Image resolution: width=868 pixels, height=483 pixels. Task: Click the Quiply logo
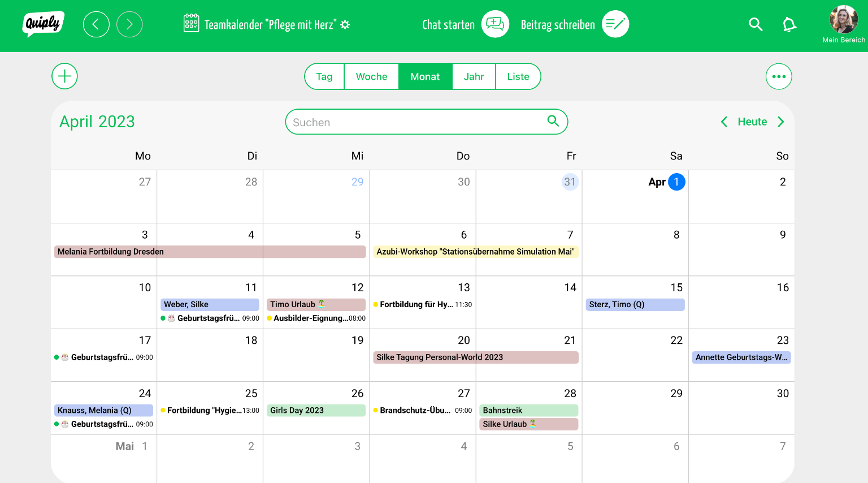coord(43,24)
